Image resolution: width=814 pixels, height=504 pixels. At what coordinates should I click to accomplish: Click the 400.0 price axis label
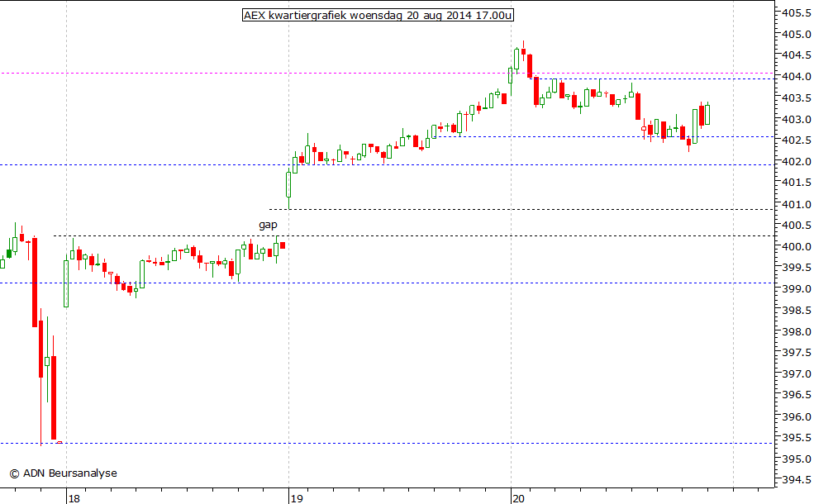pyautogui.click(x=797, y=246)
